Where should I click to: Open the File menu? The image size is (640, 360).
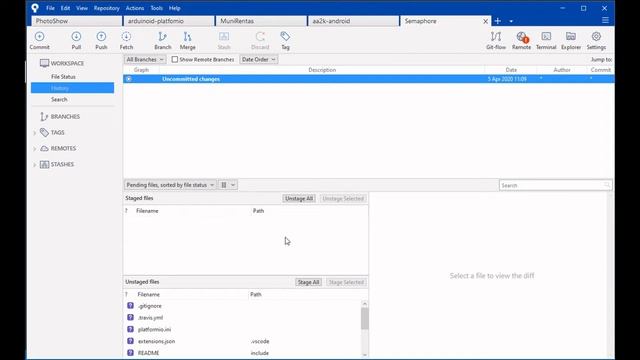pyautogui.click(x=50, y=8)
